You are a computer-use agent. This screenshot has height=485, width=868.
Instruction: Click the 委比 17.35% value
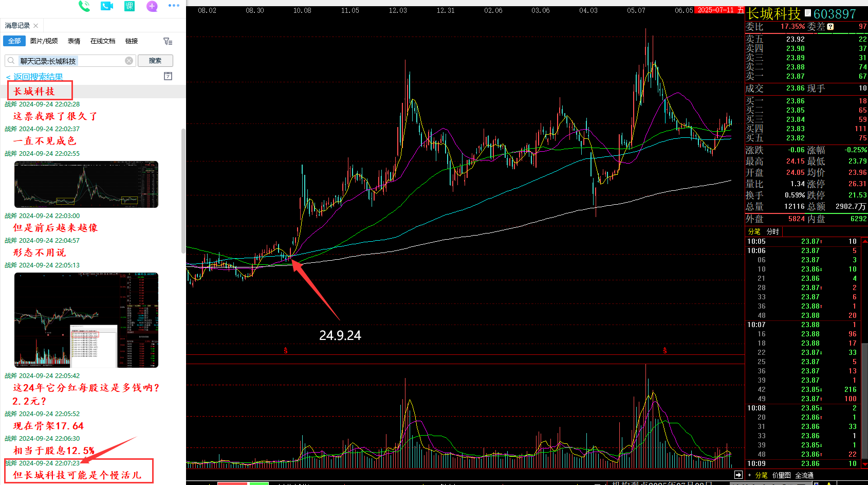[792, 27]
